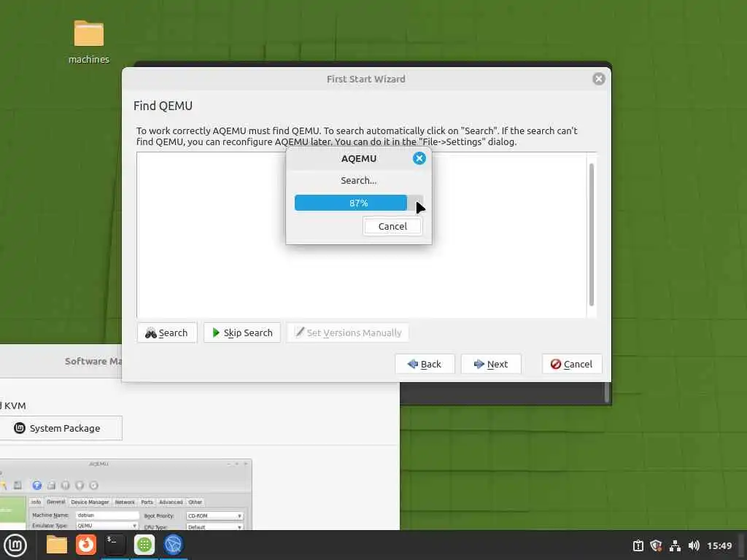Image resolution: width=747 pixels, height=560 pixels.
Task: Close the small AQEMU search progress dialog
Action: 419,158
